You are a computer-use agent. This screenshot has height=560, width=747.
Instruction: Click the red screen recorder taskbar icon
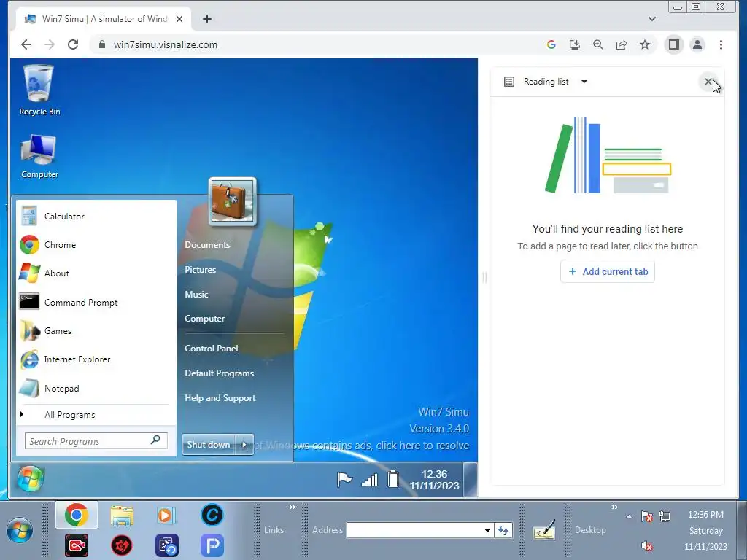pyautogui.click(x=76, y=545)
